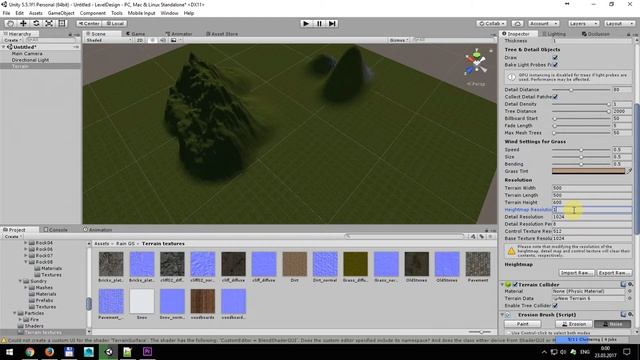
Task: Adjust the wind Speed slider
Action: click(x=581, y=150)
